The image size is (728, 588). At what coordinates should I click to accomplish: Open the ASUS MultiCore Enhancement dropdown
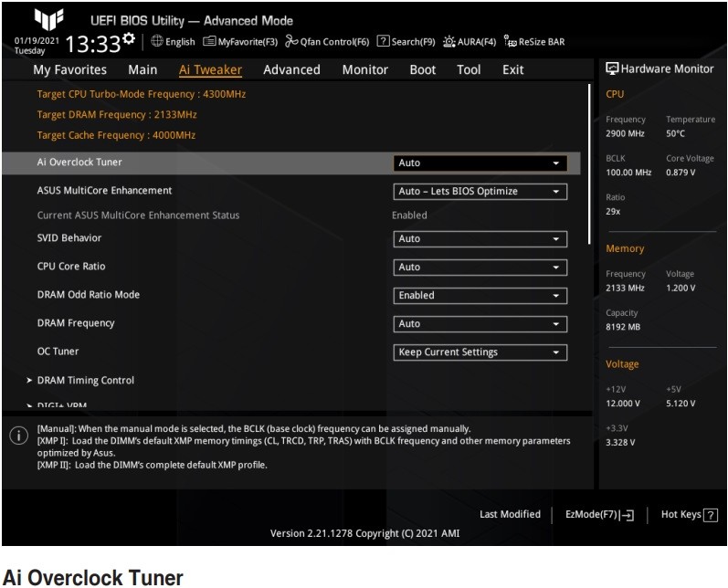point(480,191)
